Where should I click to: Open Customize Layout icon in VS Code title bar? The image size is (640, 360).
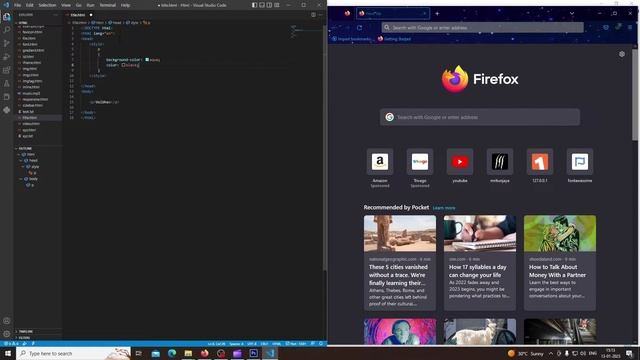coord(277,5)
